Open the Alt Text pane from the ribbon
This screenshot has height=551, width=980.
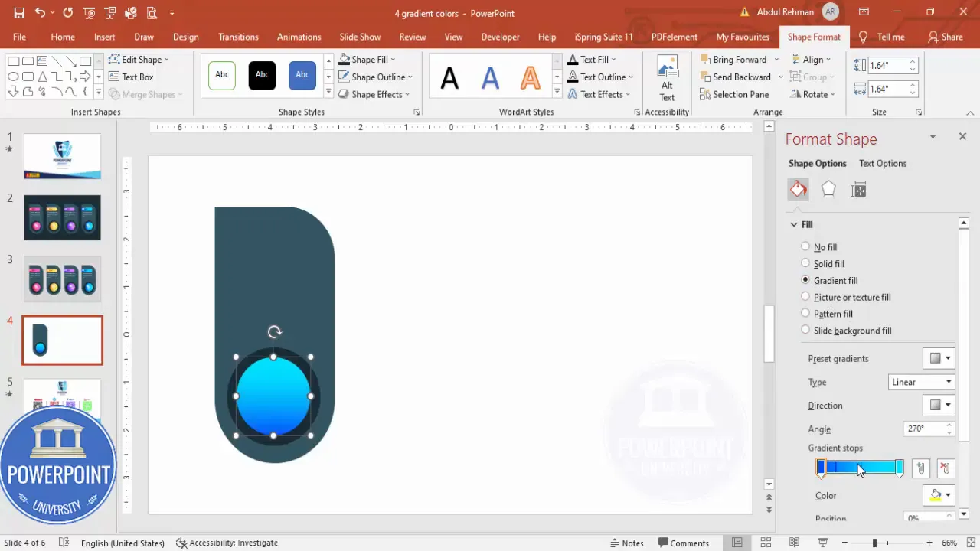[x=667, y=77]
